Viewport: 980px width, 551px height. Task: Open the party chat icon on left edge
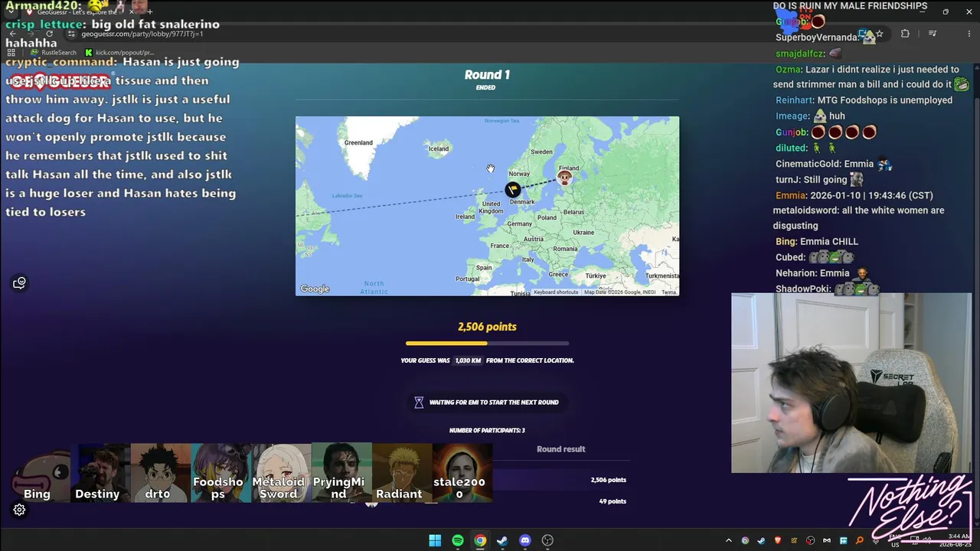(20, 283)
